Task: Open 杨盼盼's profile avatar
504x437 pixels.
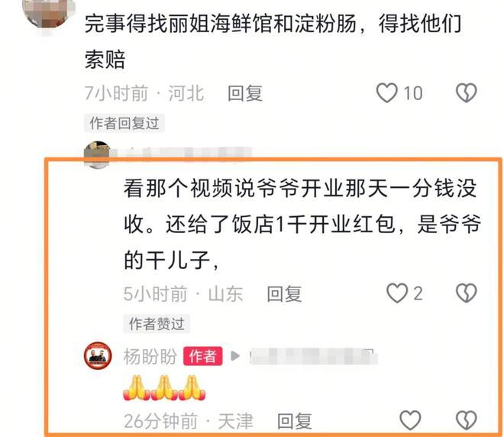Action: tap(98, 356)
